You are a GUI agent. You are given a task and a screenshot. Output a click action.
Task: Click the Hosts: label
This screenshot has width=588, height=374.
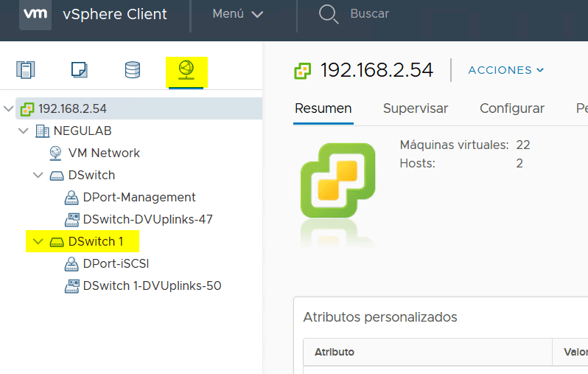417,163
